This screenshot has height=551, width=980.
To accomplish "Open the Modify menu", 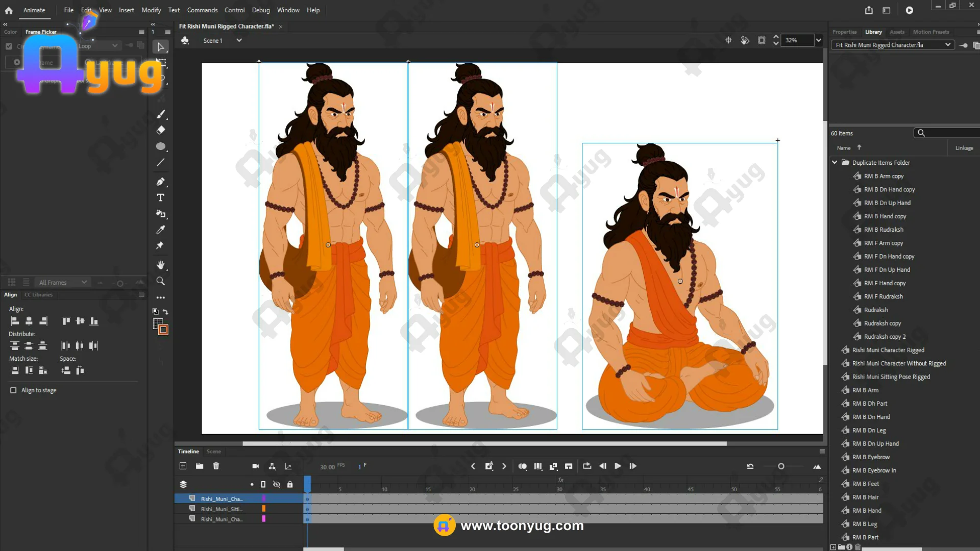I will [x=151, y=10].
